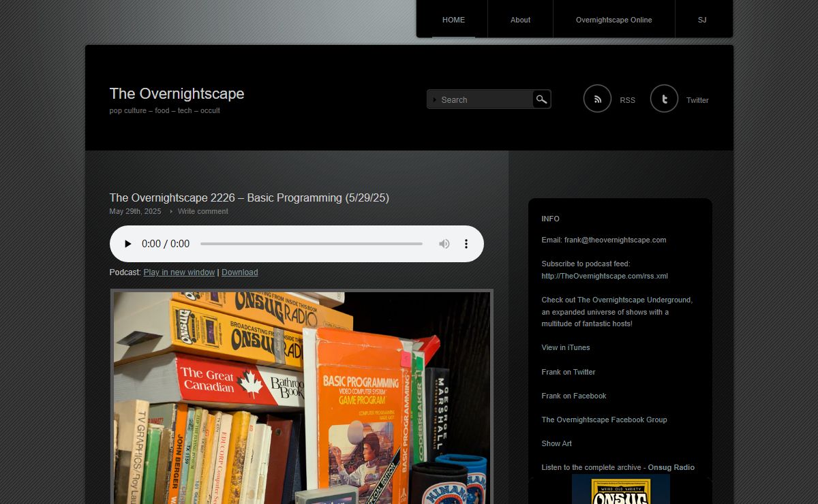Viewport: 818px width, 504px height.
Task: Open the Show Art link
Action: click(x=556, y=443)
